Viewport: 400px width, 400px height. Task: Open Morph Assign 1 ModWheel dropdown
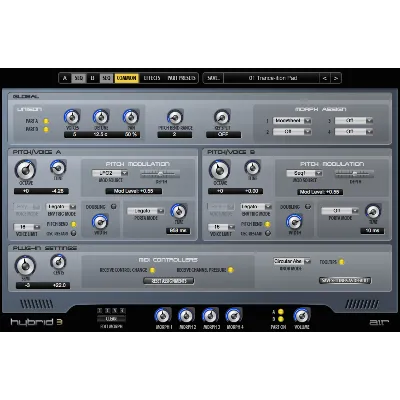(x=292, y=121)
